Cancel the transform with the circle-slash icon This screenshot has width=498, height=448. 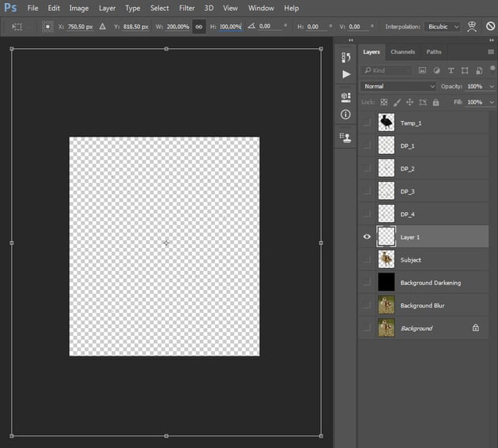coord(490,26)
